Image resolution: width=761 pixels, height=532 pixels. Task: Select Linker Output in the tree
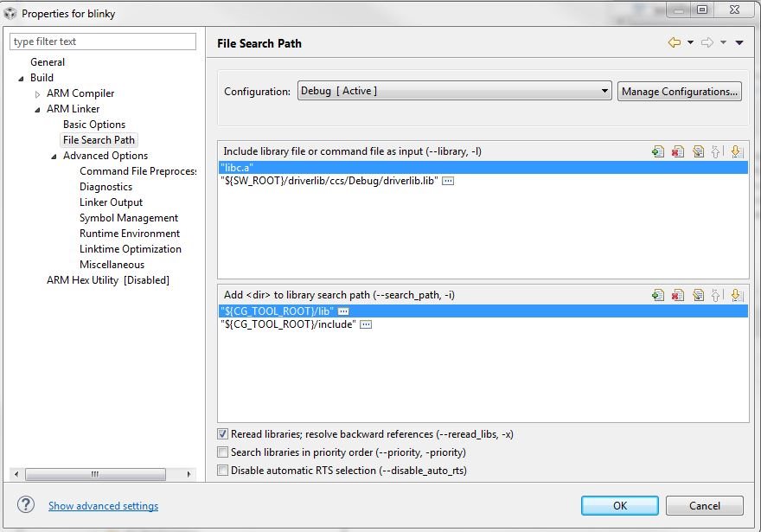tap(112, 202)
